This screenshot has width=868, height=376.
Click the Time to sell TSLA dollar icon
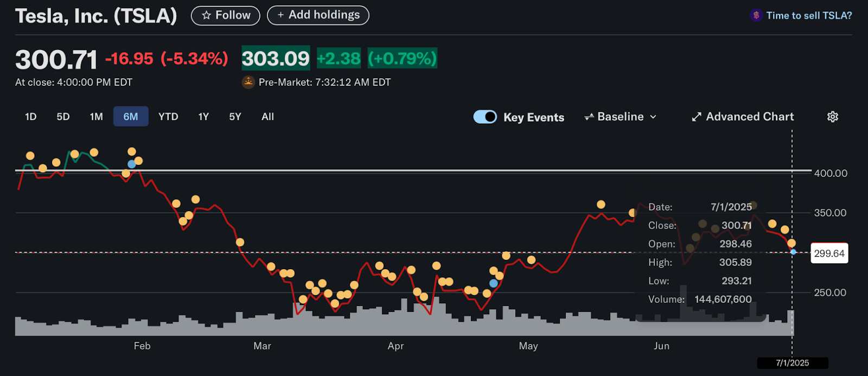pos(756,15)
